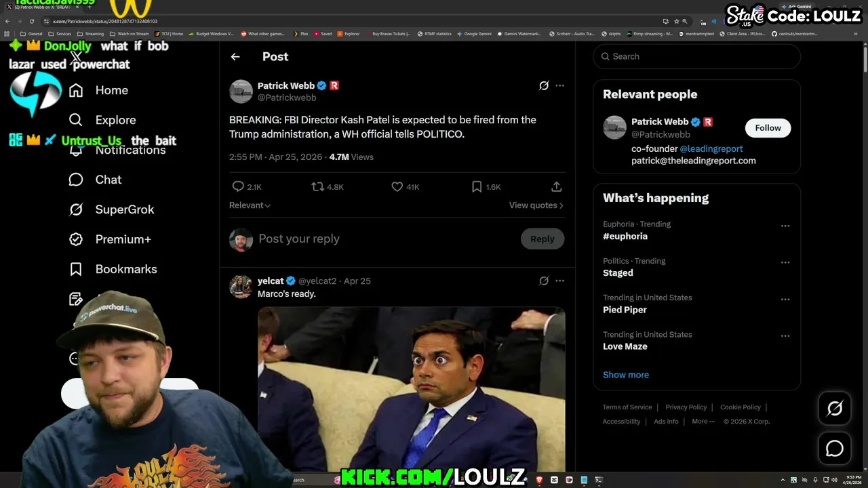Open yelcat's profile avatar
The width and height of the screenshot is (868, 488).
click(x=241, y=287)
